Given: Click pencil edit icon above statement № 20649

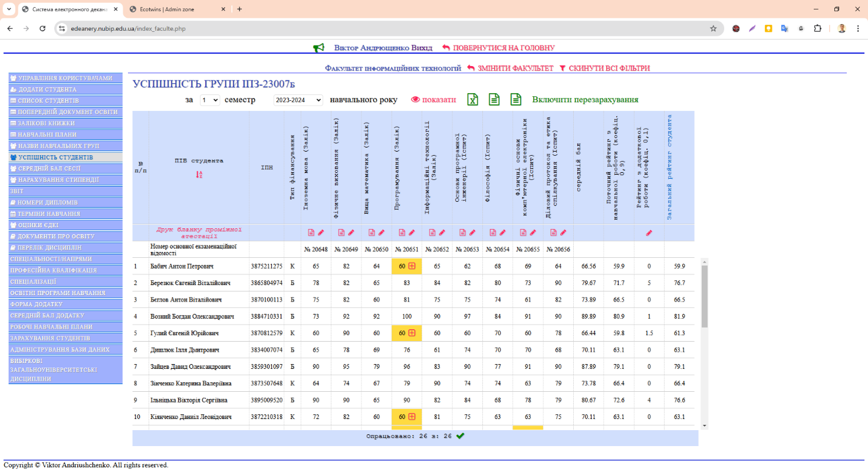Looking at the screenshot, I should coord(351,232).
